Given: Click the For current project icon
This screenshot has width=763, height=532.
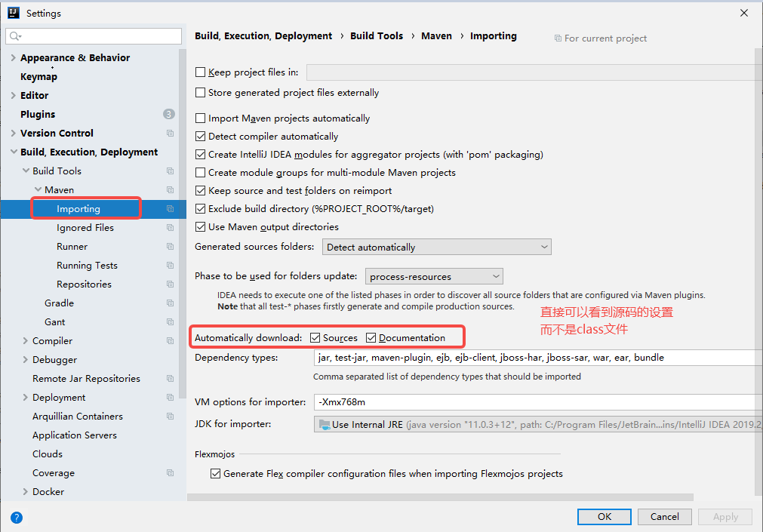Looking at the screenshot, I should click(x=558, y=38).
